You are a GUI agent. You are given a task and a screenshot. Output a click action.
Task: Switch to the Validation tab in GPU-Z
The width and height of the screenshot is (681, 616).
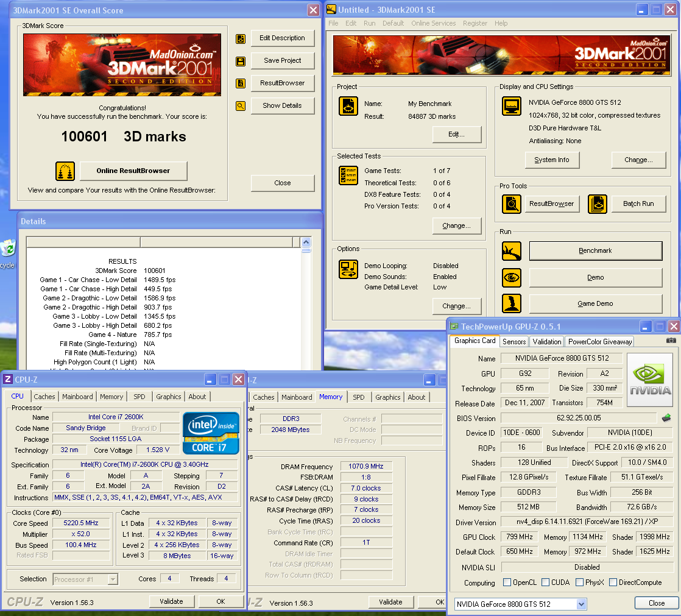(x=547, y=341)
